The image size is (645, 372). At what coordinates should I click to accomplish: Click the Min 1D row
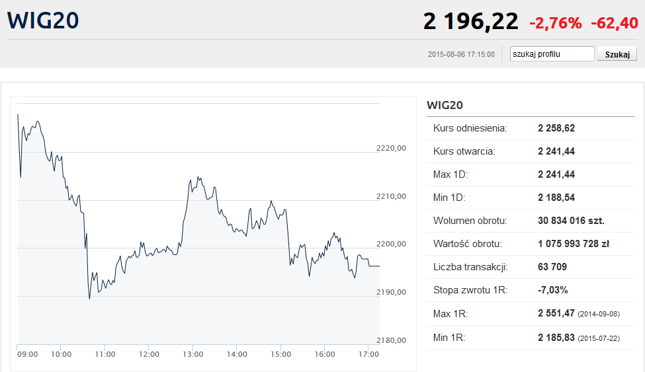[x=531, y=198]
